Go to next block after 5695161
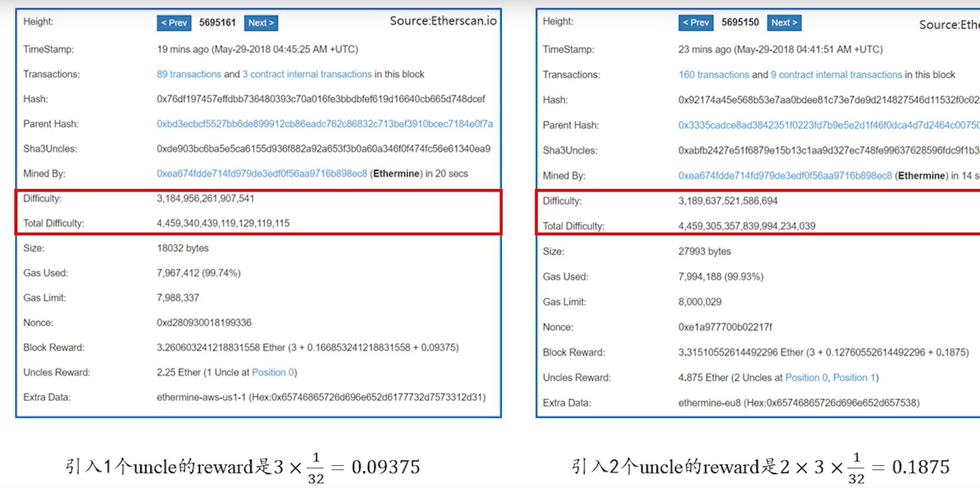This screenshot has height=488, width=980. coord(261,23)
